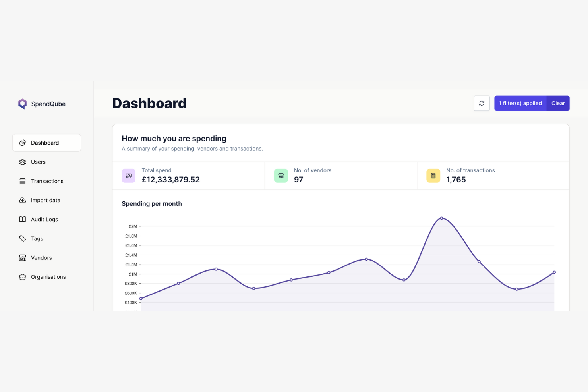Click the yellow No. of transactions icon
This screenshot has height=392, width=588.
[433, 176]
